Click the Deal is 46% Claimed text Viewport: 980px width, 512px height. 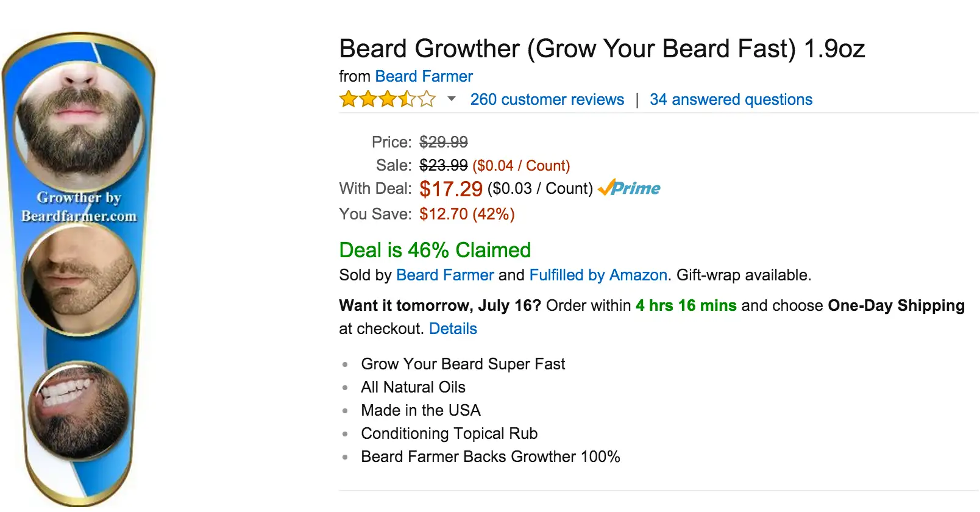pyautogui.click(x=435, y=250)
